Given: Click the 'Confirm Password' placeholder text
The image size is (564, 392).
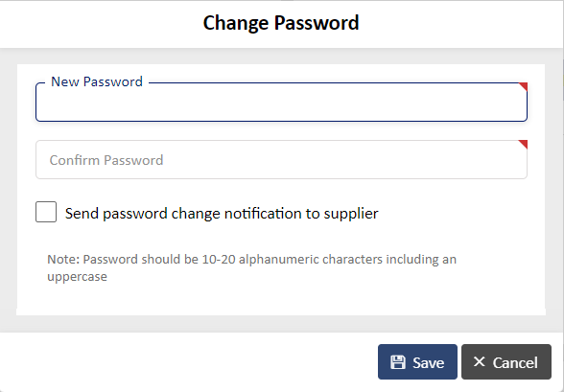Looking at the screenshot, I should pyautogui.click(x=106, y=160).
